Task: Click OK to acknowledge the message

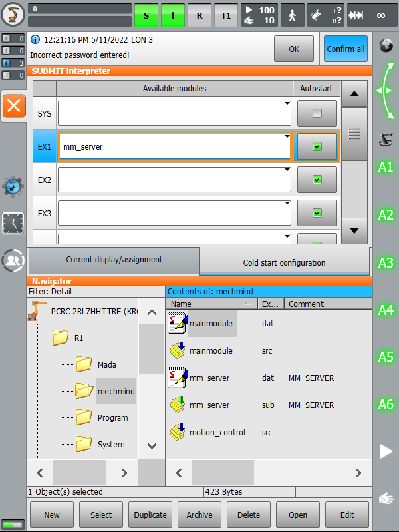Action: 294,49
